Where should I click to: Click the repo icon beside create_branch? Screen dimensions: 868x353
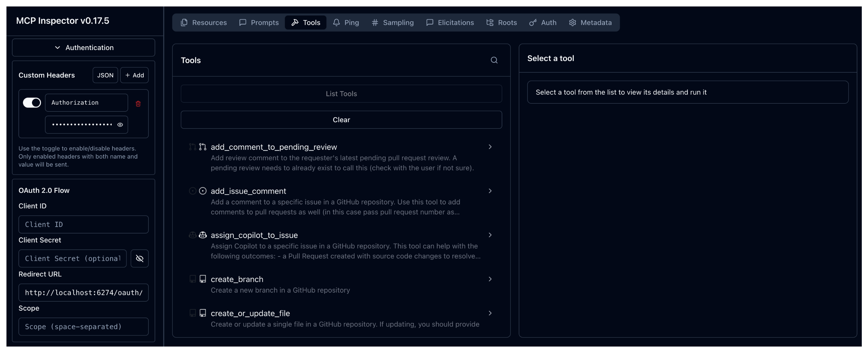202,279
